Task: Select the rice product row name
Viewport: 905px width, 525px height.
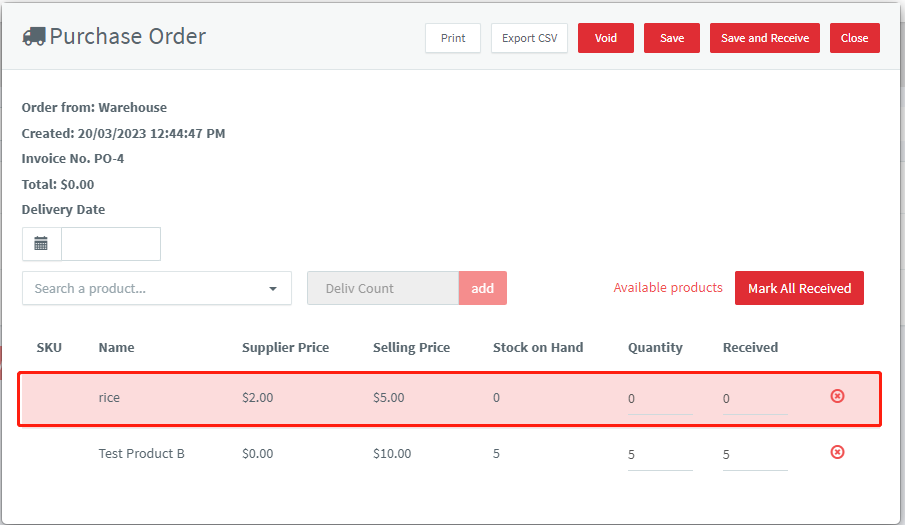Action: click(x=109, y=398)
